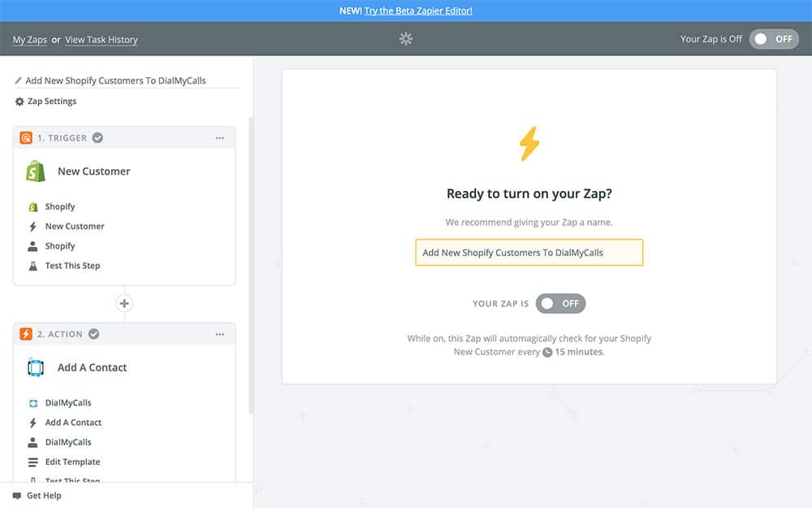The image size is (812, 508).
Task: Click the plus icon between steps
Action: click(124, 303)
